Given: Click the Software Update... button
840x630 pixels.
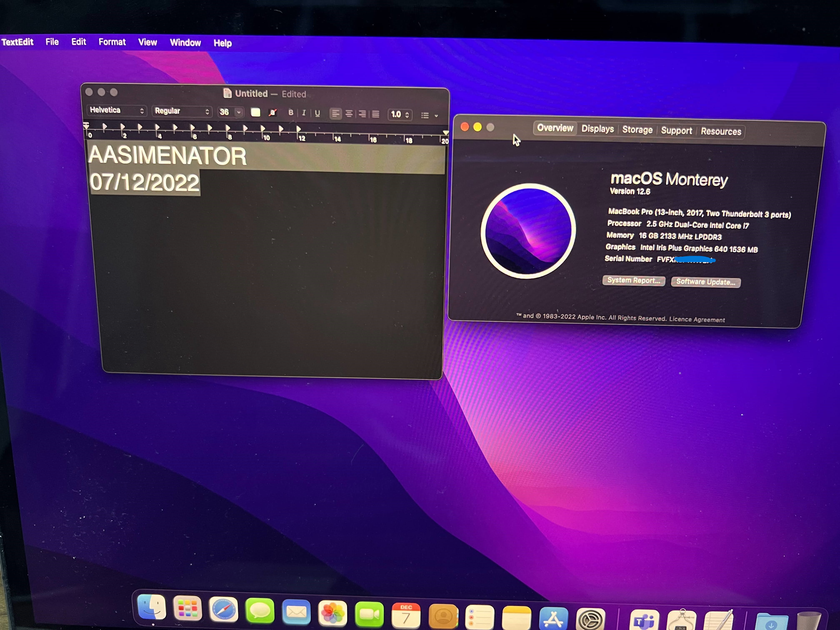Looking at the screenshot, I should [706, 282].
